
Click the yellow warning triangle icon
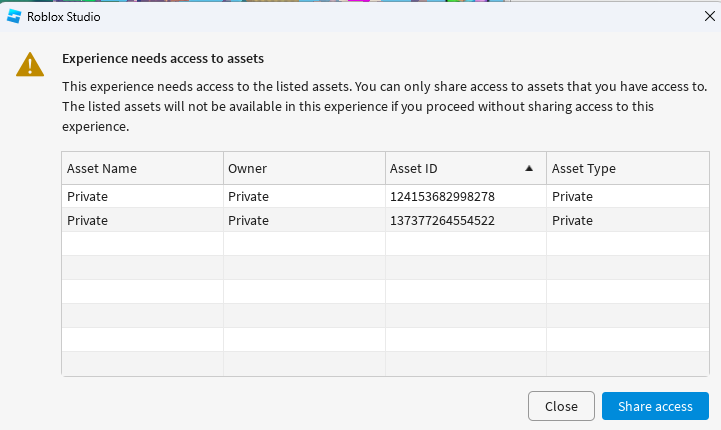[30, 66]
